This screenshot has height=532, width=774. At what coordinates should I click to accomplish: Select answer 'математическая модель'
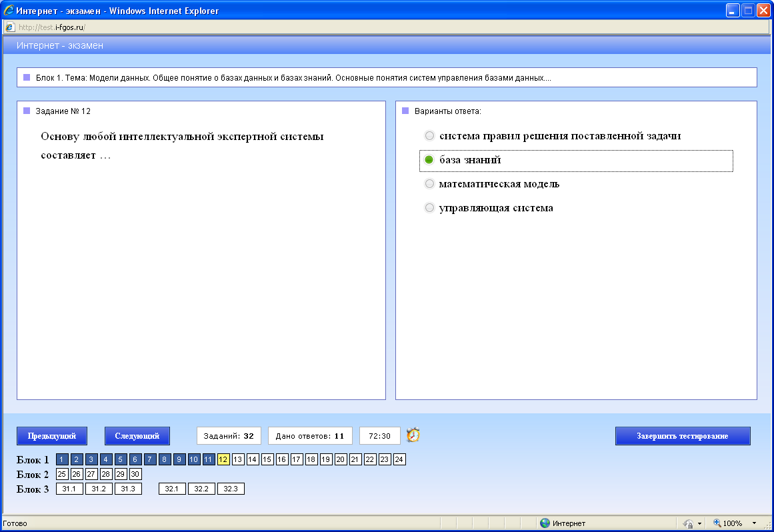429,184
